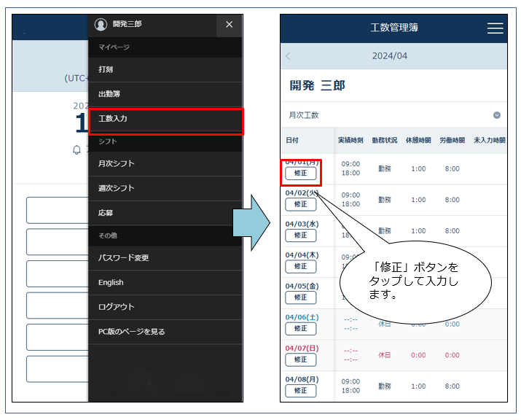Click the 工数管理簿 title
Screen dimensions: 521x420
pos(394,28)
